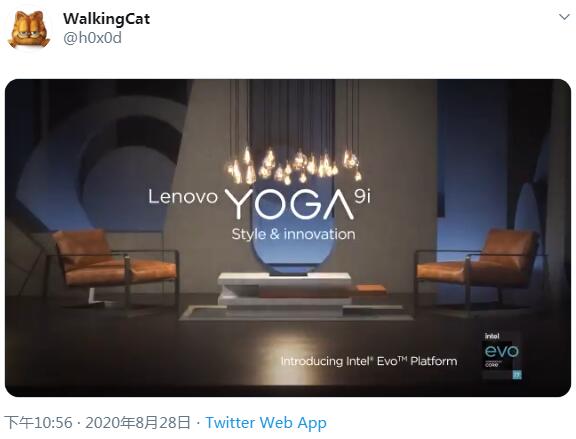
Task: Click the white coffee table in the image
Action: click(285, 294)
